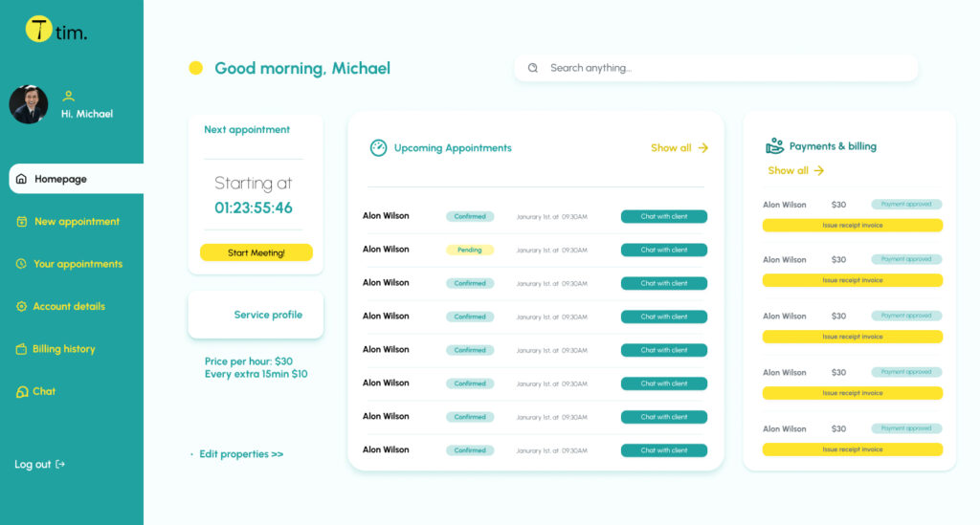This screenshot has width=980, height=525.
Task: Click the tim. logo icon
Action: click(x=38, y=29)
